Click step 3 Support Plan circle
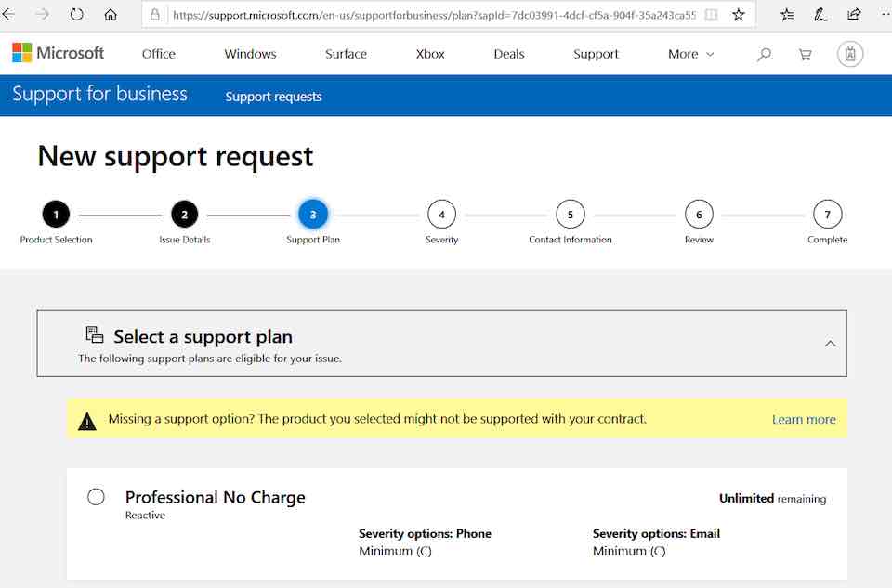The image size is (892, 588). click(x=313, y=215)
